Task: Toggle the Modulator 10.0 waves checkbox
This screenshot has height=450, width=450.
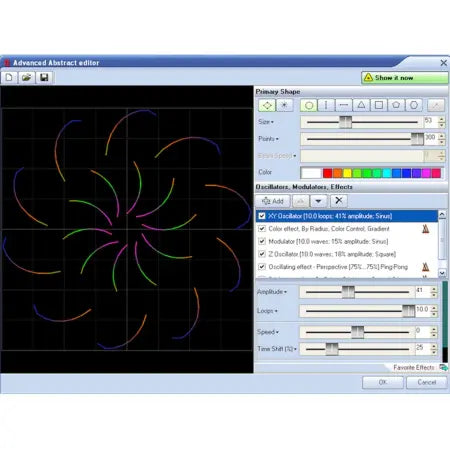Action: (x=262, y=241)
